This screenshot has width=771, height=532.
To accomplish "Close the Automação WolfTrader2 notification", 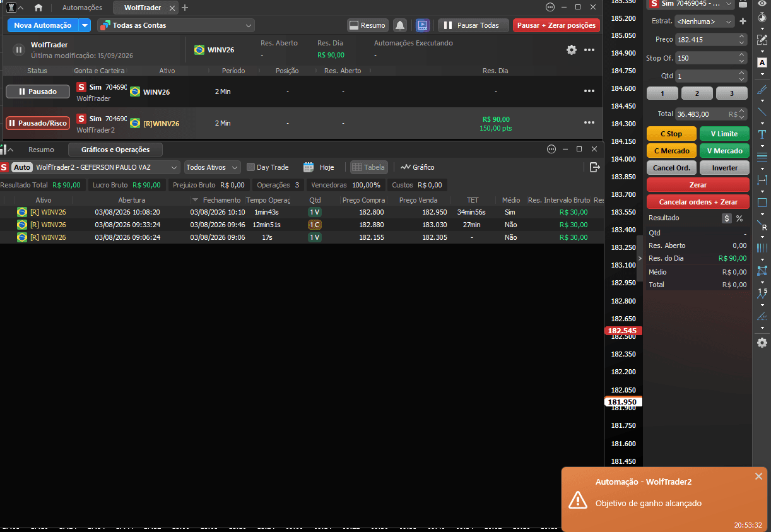I will [758, 476].
